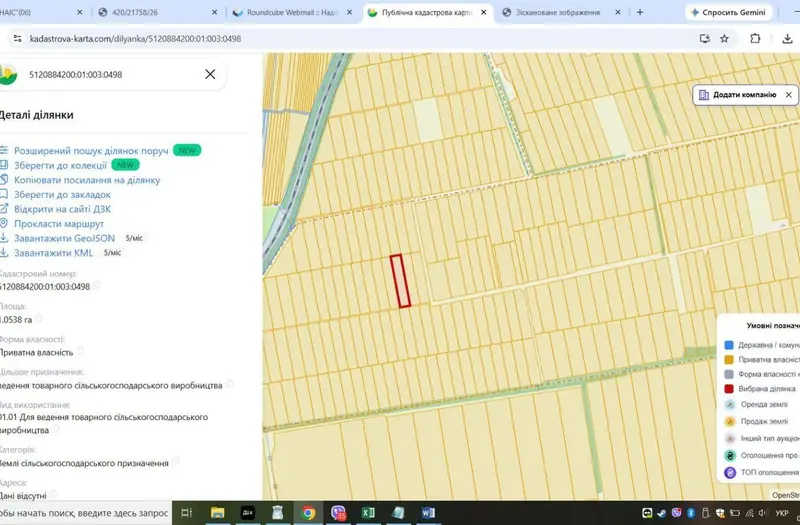Switch to the 'Roundcube Webmail' tab
Screen dimensions: 800x525
[x=292, y=12]
